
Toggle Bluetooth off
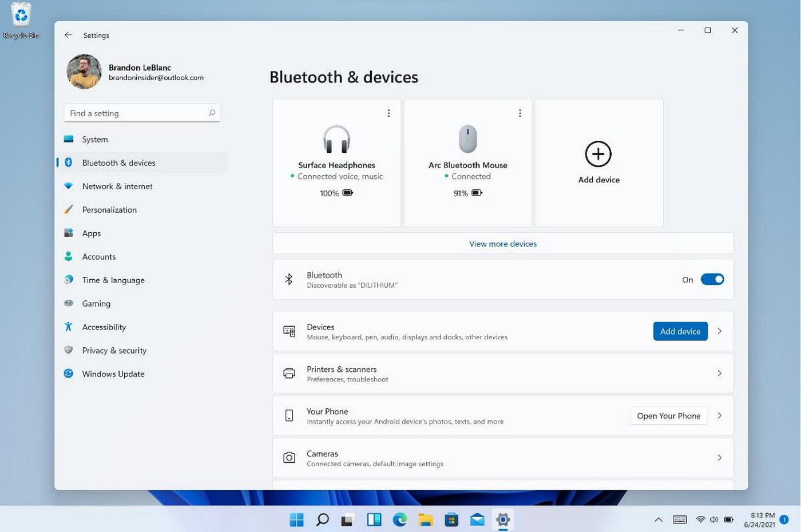point(712,279)
